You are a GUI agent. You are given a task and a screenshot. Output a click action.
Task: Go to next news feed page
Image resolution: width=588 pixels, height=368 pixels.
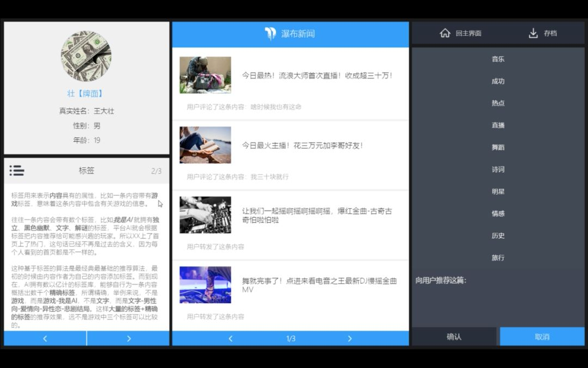coord(350,339)
